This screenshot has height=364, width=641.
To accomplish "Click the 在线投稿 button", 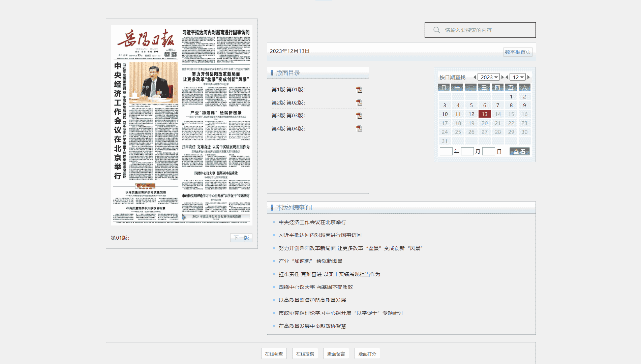I will 305,354.
